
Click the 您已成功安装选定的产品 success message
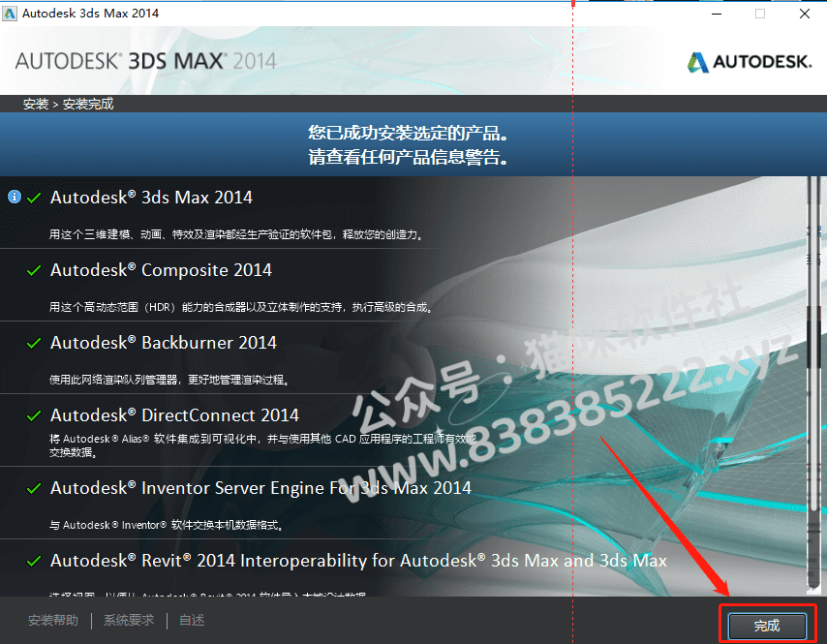click(409, 133)
